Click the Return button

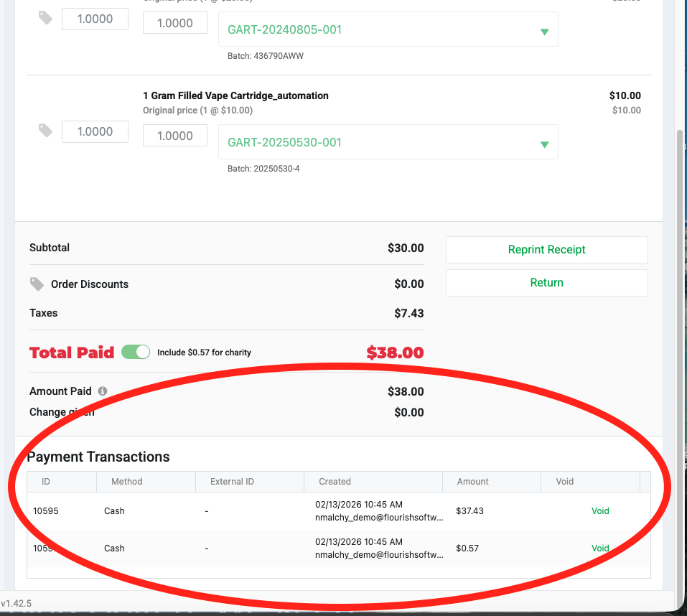546,282
